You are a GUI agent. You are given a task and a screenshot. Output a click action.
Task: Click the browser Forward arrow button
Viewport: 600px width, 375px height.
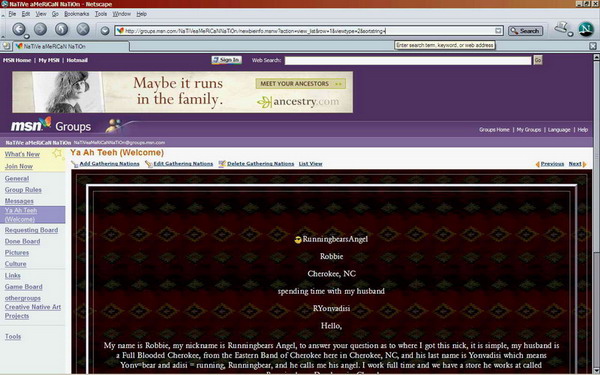click(x=40, y=29)
